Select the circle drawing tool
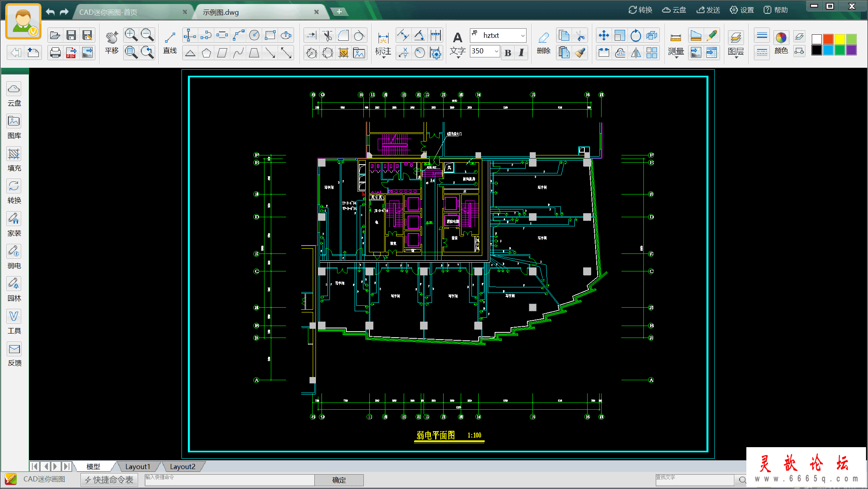The width and height of the screenshot is (868, 489). [254, 35]
